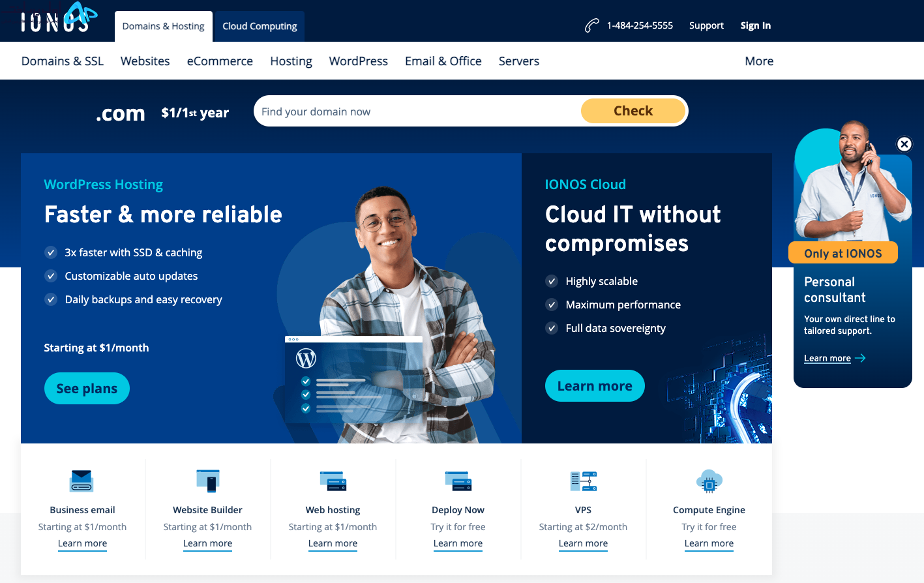Viewport: 924px width, 583px height.
Task: Click the .com domain offer text
Action: (x=120, y=113)
